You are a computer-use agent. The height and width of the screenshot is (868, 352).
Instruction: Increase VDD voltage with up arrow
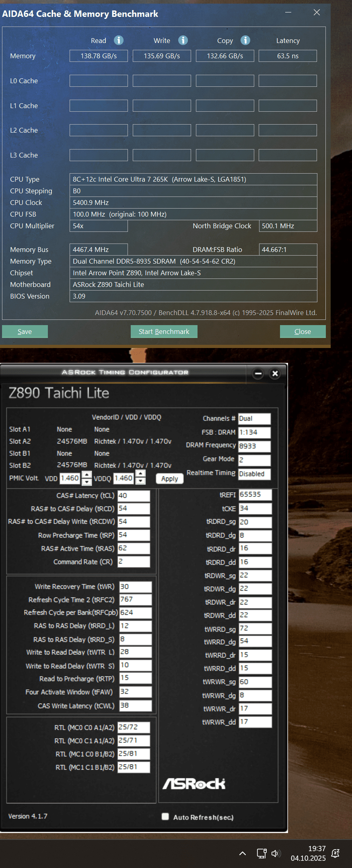coord(86,475)
